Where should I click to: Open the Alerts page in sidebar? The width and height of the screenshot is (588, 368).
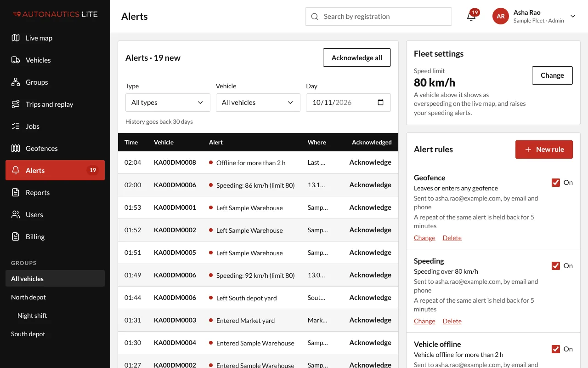pyautogui.click(x=55, y=170)
